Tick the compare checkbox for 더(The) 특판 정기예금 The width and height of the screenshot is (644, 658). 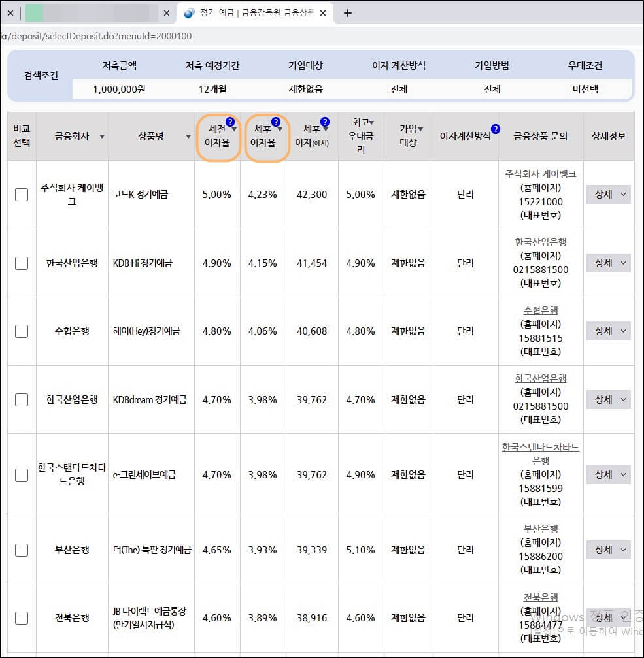[x=22, y=550]
